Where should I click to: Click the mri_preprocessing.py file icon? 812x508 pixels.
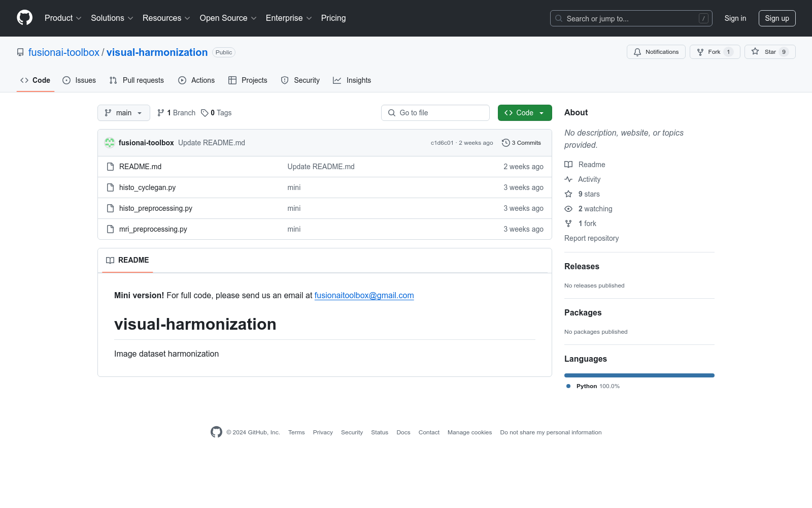pos(110,229)
